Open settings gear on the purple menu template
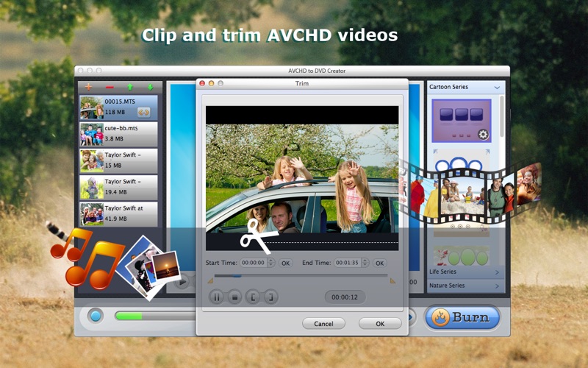Screen dimensions: 588x368 [x=483, y=135]
